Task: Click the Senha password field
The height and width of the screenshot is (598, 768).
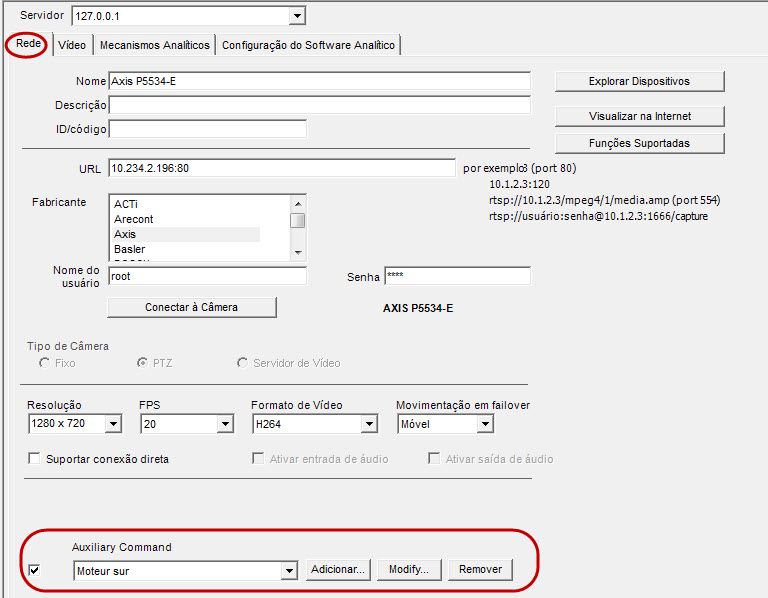Action: click(457, 276)
